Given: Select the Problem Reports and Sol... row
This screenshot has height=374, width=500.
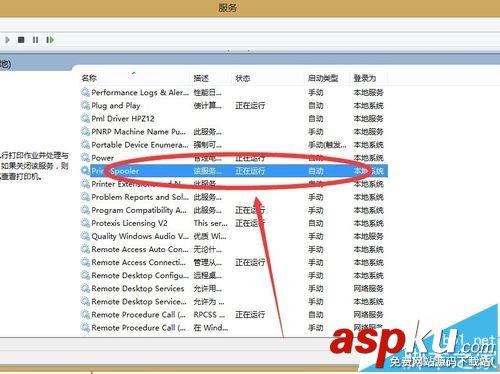Looking at the screenshot, I should (233, 197).
